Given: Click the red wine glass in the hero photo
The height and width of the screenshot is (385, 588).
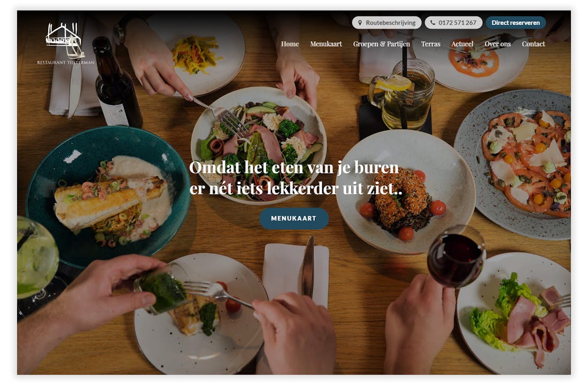Looking at the screenshot, I should [457, 256].
